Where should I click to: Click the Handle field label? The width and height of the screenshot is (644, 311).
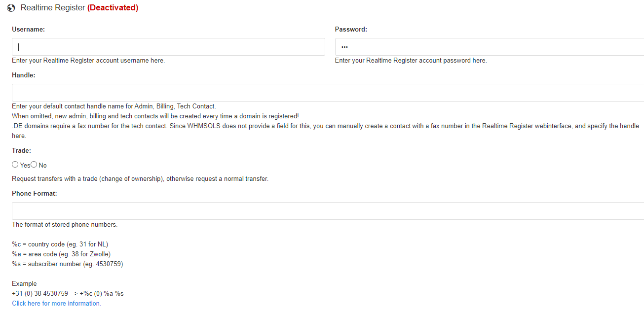point(24,75)
